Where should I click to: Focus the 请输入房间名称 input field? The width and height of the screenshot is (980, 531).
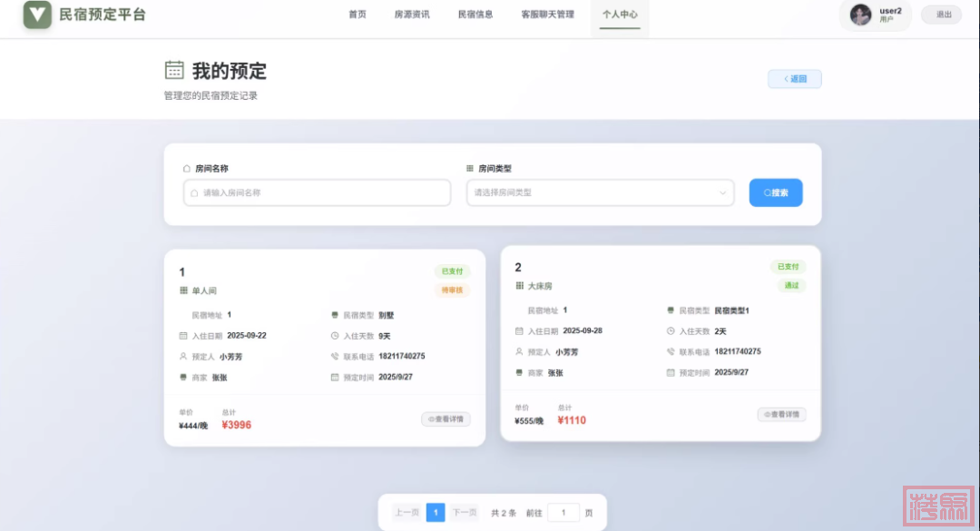(317, 192)
